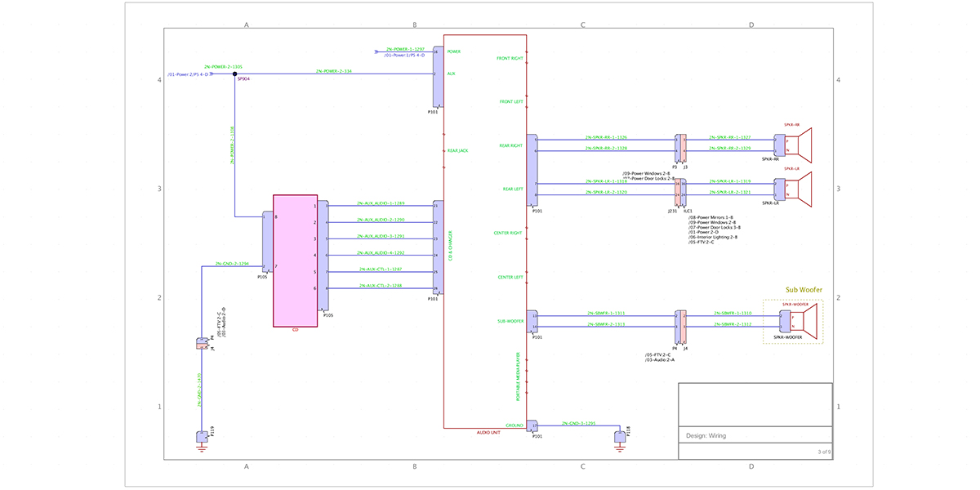Click the AUDIO UNIT component name
Screen dimensions: 980x490
click(x=488, y=431)
